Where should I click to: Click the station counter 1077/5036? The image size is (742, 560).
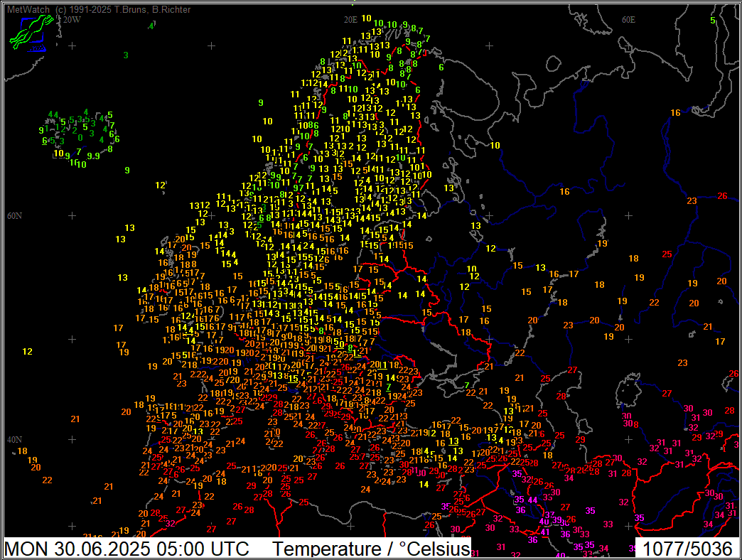tap(687, 549)
